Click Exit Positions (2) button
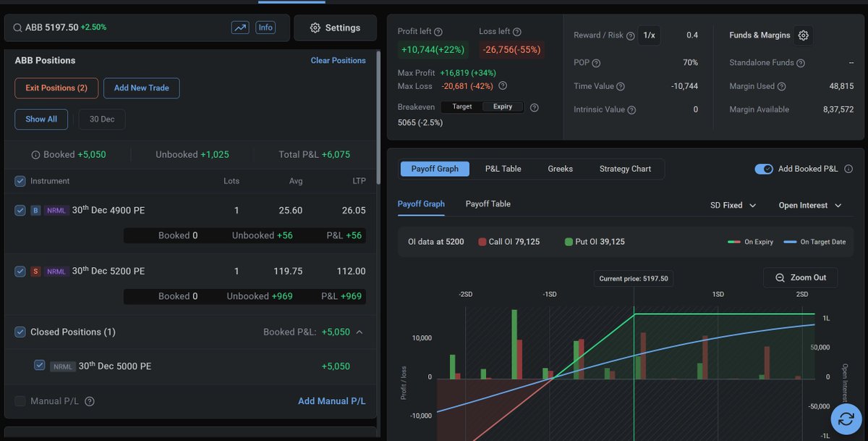This screenshot has width=868, height=441. (56, 88)
